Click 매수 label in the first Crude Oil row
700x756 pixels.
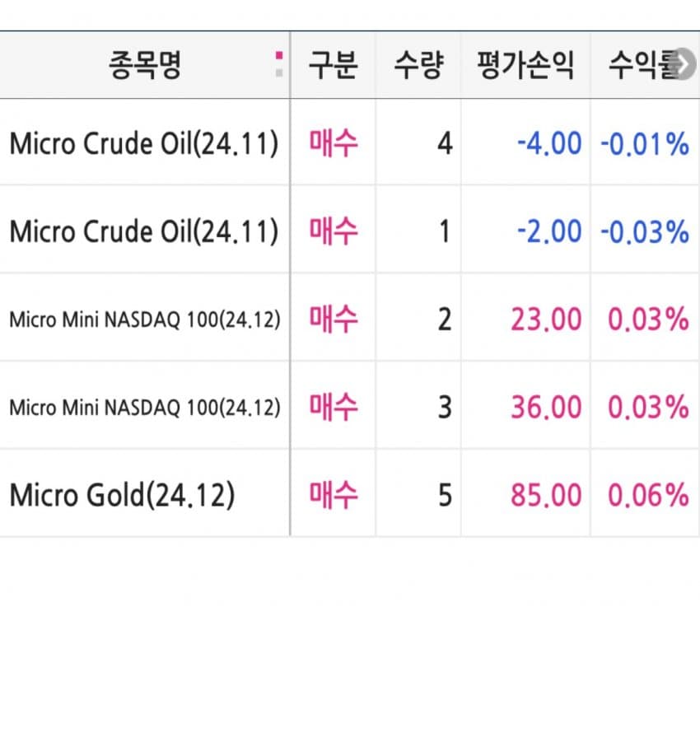334,143
